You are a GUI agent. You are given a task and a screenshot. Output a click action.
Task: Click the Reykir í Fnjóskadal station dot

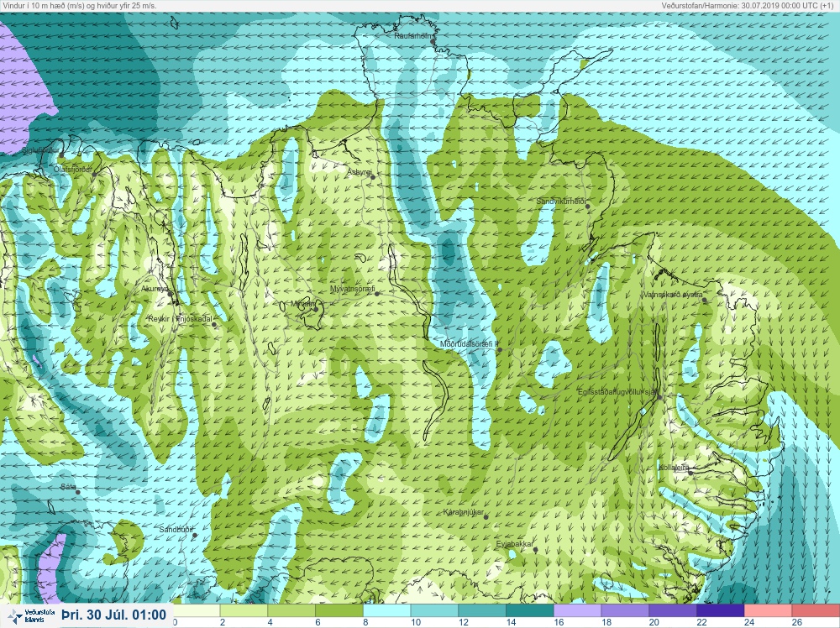pyautogui.click(x=214, y=324)
